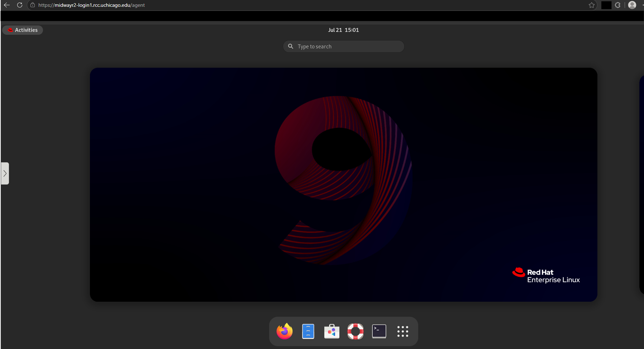The width and height of the screenshot is (644, 349).
Task: Open the Software store icon
Action: click(x=332, y=331)
